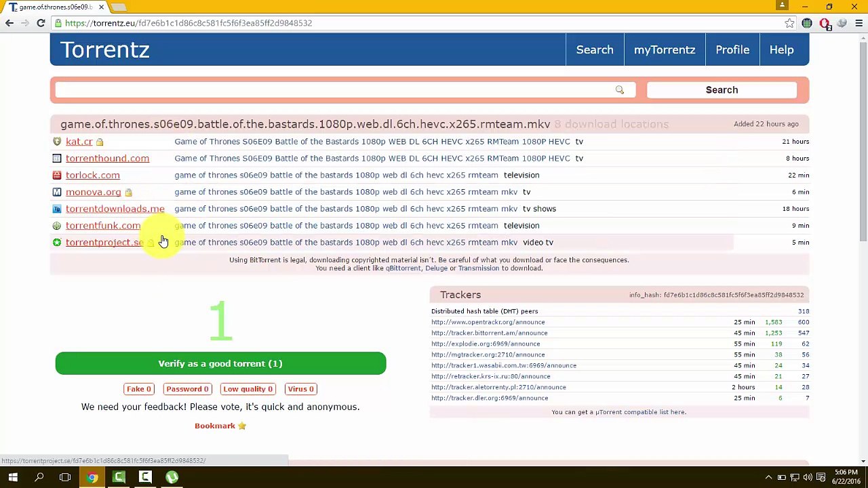Click the red Opera-style extension icon
The height and width of the screenshot is (488, 868).
(x=825, y=23)
